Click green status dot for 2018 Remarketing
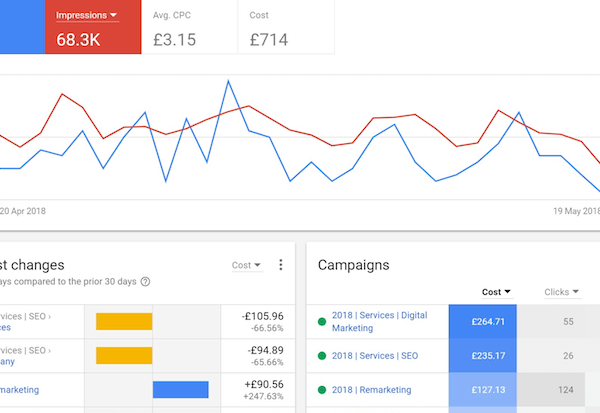 point(322,388)
